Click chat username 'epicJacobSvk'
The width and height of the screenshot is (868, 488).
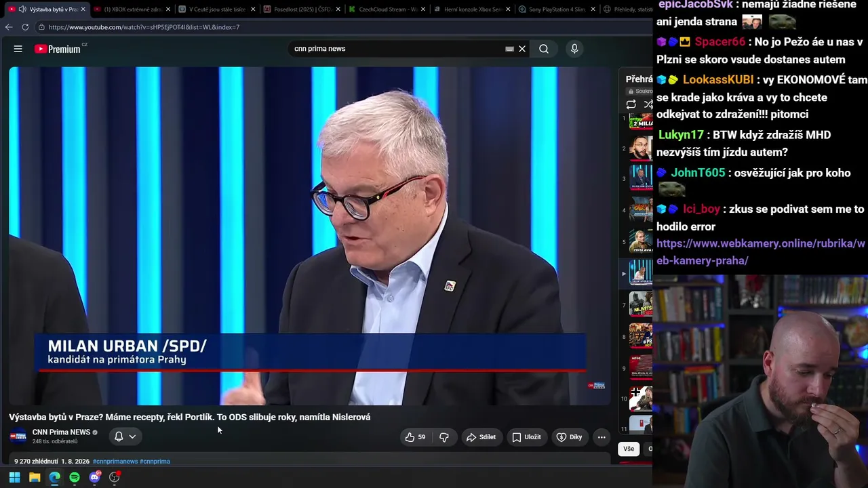coord(696,5)
